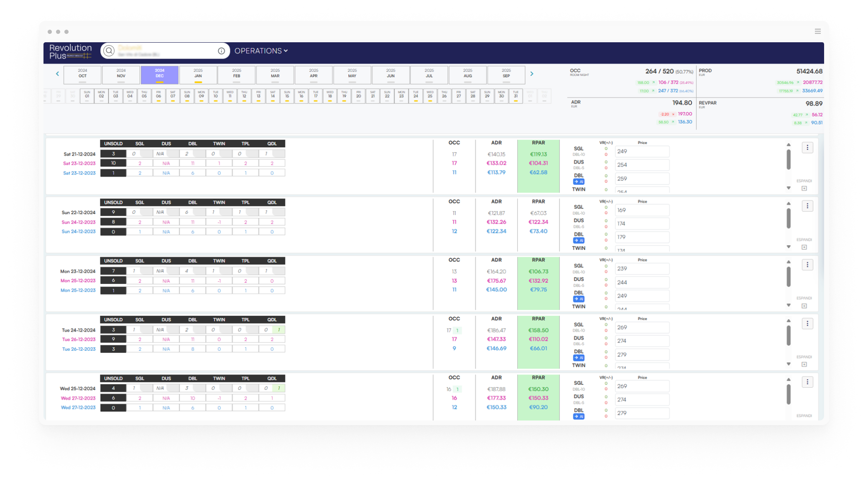868x482 pixels.
Task: Go to previous months with left arrow
Action: (x=57, y=74)
